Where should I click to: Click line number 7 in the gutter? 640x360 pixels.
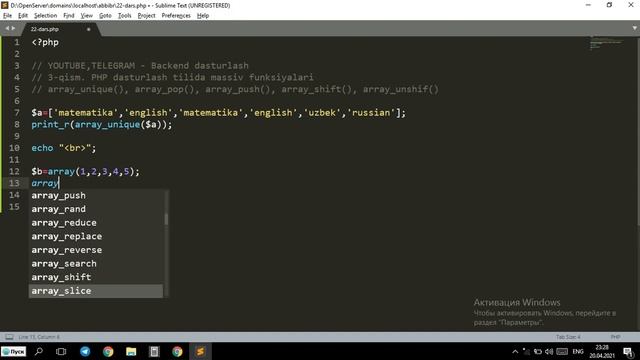point(17,113)
